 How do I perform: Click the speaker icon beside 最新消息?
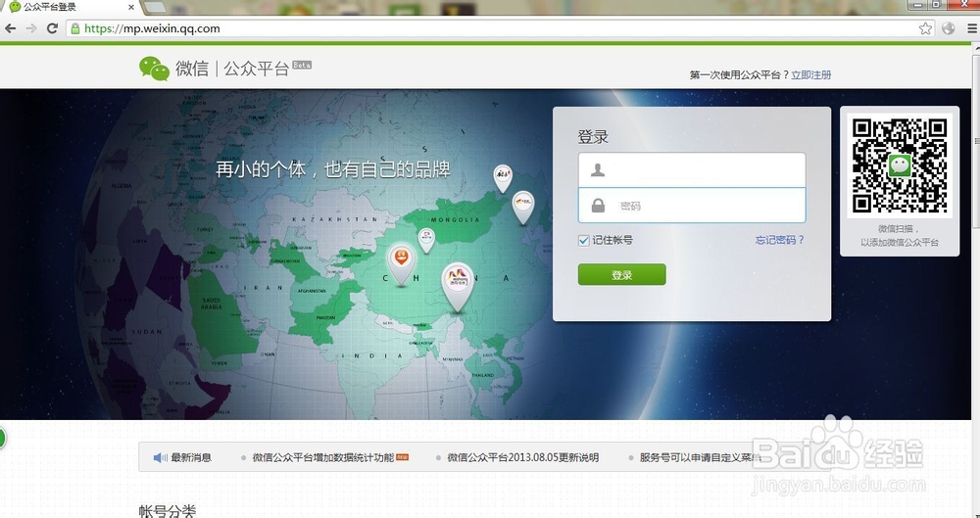pos(160,458)
